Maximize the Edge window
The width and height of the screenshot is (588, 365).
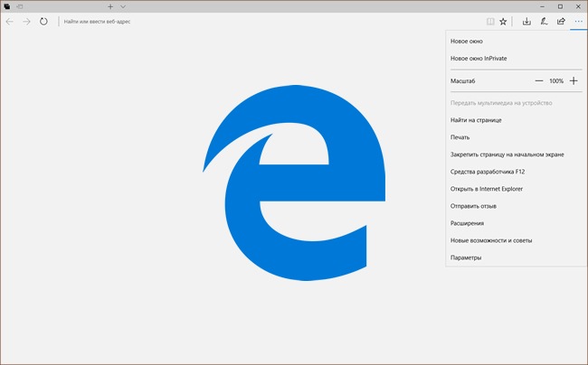tap(560, 6)
